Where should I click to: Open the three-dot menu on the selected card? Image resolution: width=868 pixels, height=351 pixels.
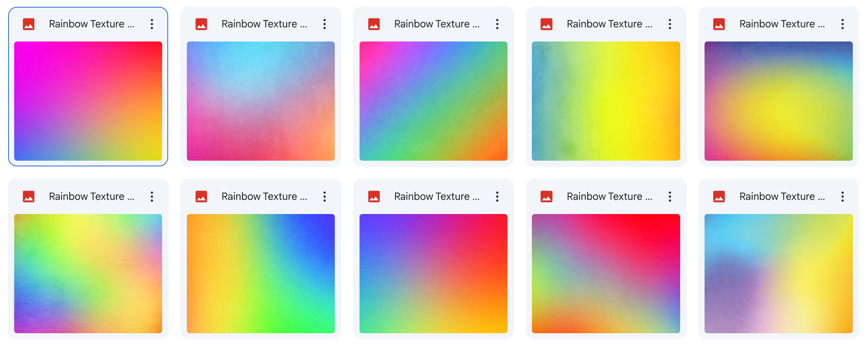click(152, 24)
